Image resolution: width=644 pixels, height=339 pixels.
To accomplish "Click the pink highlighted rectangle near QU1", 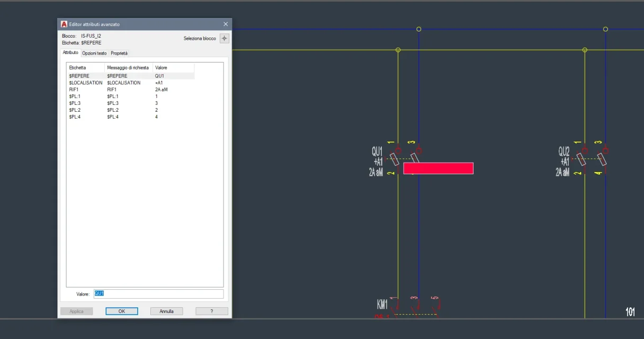I will (x=439, y=168).
